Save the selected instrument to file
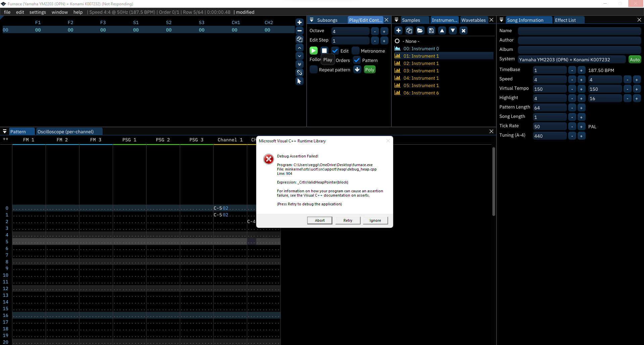 tap(431, 30)
